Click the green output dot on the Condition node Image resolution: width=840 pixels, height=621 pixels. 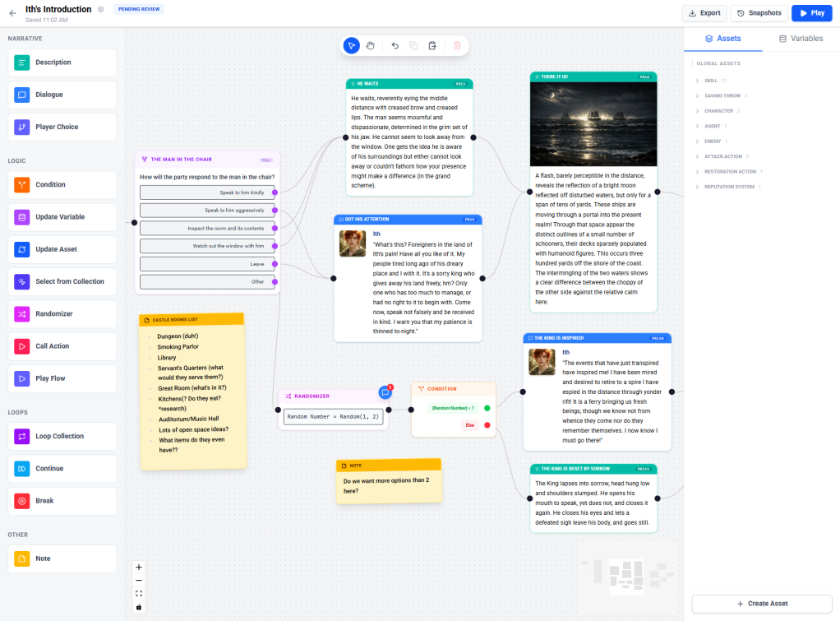click(x=487, y=408)
